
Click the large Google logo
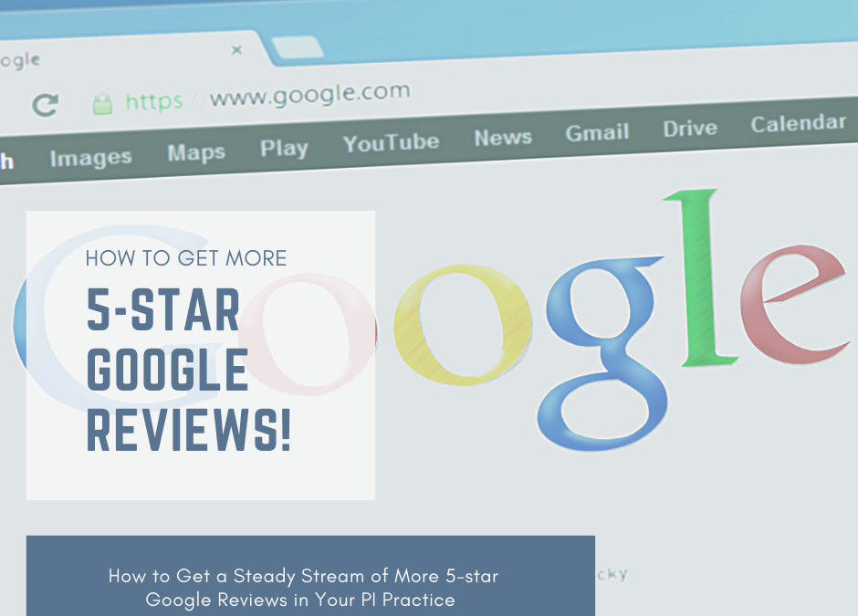pyautogui.click(x=433, y=320)
